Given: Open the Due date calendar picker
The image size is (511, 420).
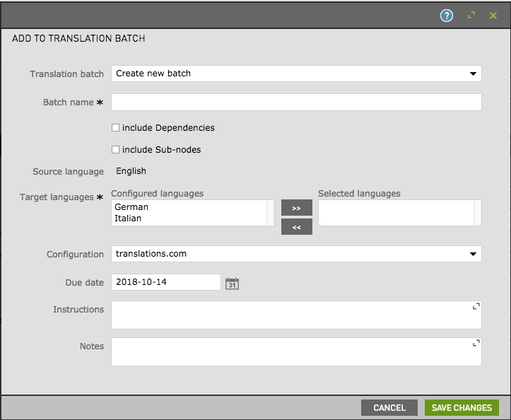Looking at the screenshot, I should (x=232, y=284).
